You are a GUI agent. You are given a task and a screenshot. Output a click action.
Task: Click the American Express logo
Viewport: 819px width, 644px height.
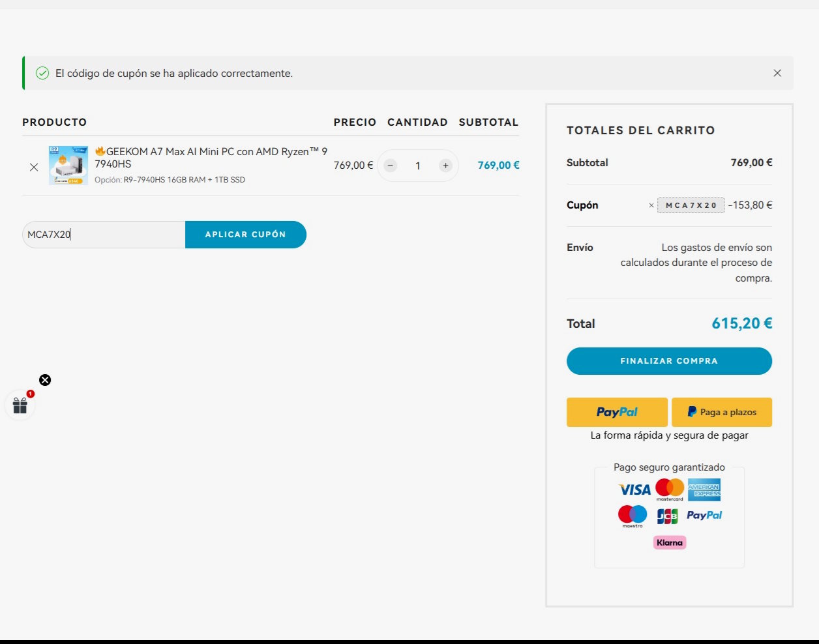click(x=704, y=490)
